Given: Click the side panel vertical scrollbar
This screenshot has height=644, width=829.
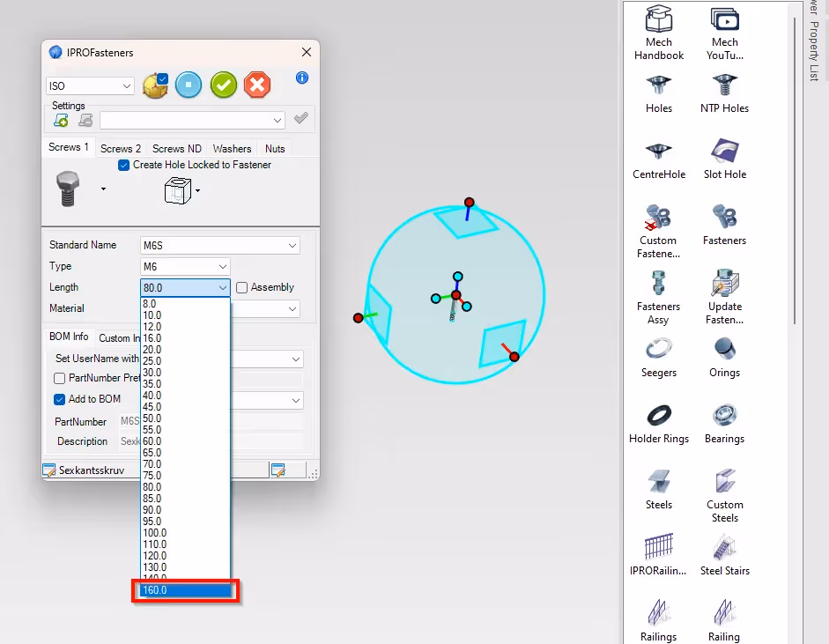Looking at the screenshot, I should tap(795, 172).
